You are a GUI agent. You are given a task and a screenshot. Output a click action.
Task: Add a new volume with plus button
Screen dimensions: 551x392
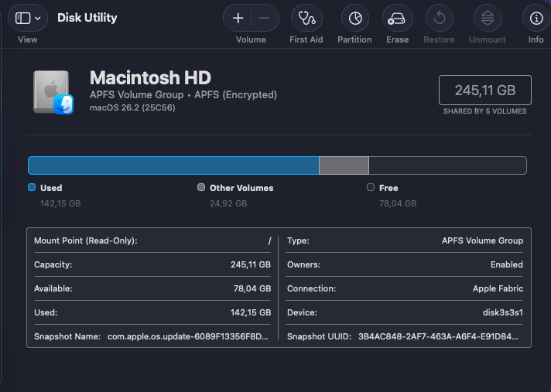[238, 18]
